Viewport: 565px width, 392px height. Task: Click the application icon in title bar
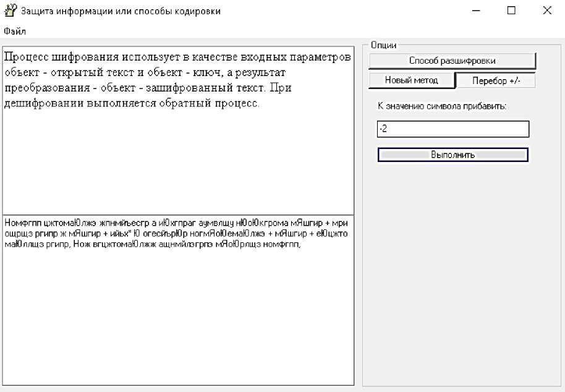point(10,11)
